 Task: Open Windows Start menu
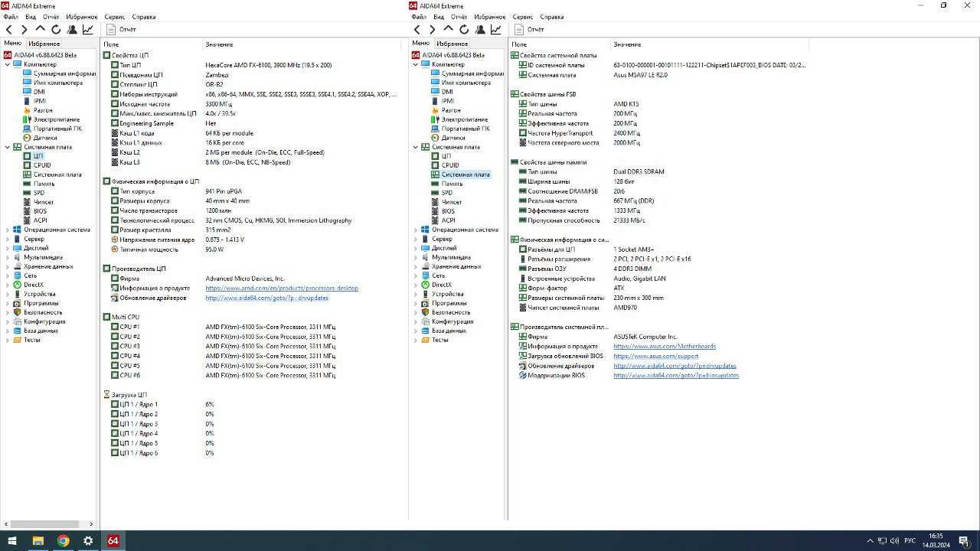pos(12,540)
